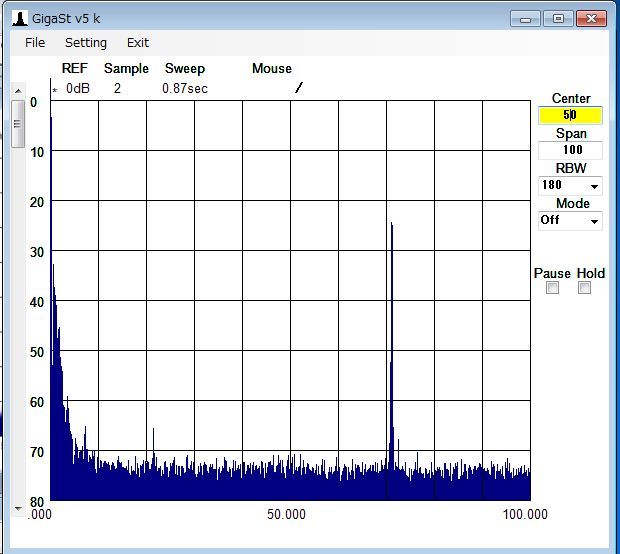Image resolution: width=620 pixels, height=554 pixels.
Task: Close the GigaSt window
Action: point(591,19)
